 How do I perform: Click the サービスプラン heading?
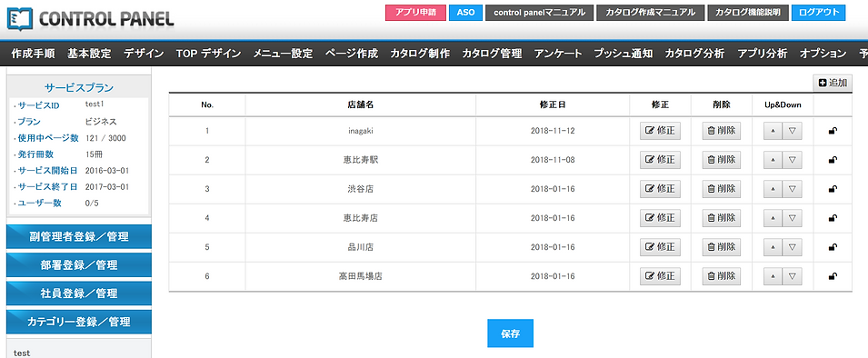click(x=78, y=87)
